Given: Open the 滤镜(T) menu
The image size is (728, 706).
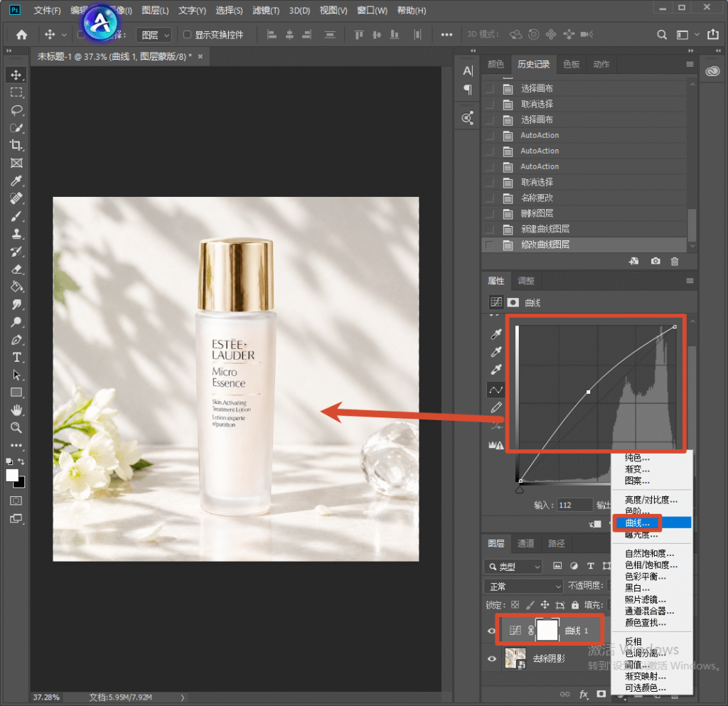Looking at the screenshot, I should (x=266, y=10).
